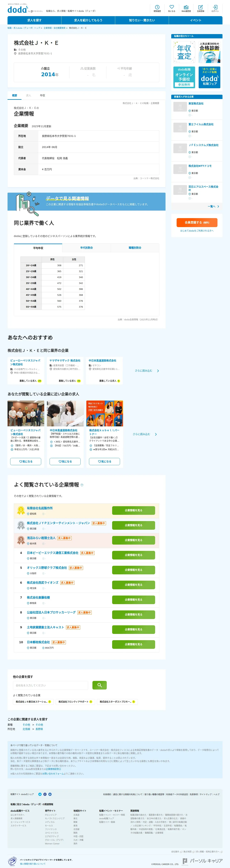Open 双日エアロスペース株式会社 in sidebar
Screen dimensions: 230x868
[203, 188]
